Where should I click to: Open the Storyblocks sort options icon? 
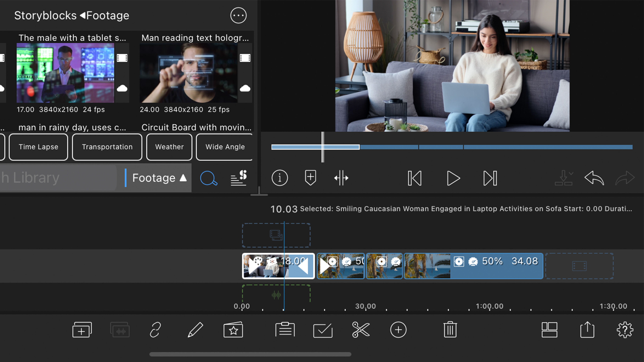coord(238,178)
